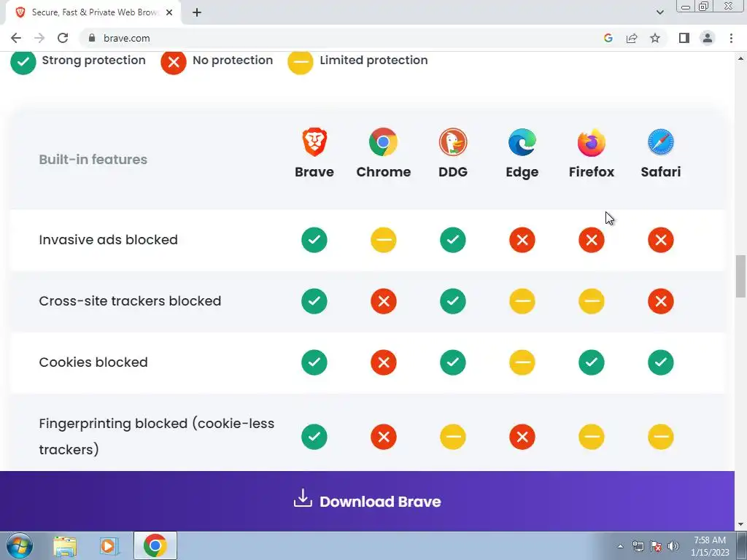Click yellow Limited protection legend icon
The width and height of the screenshot is (747, 560).
coord(300,61)
